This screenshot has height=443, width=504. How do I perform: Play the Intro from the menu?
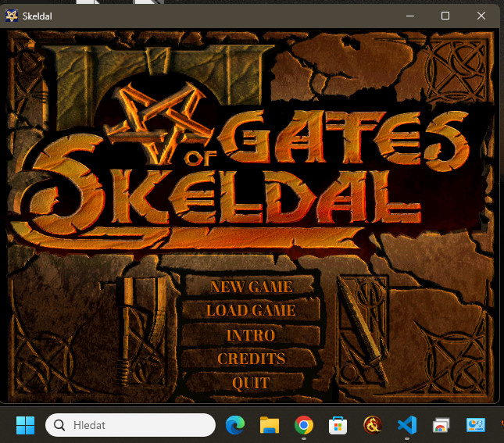click(251, 335)
